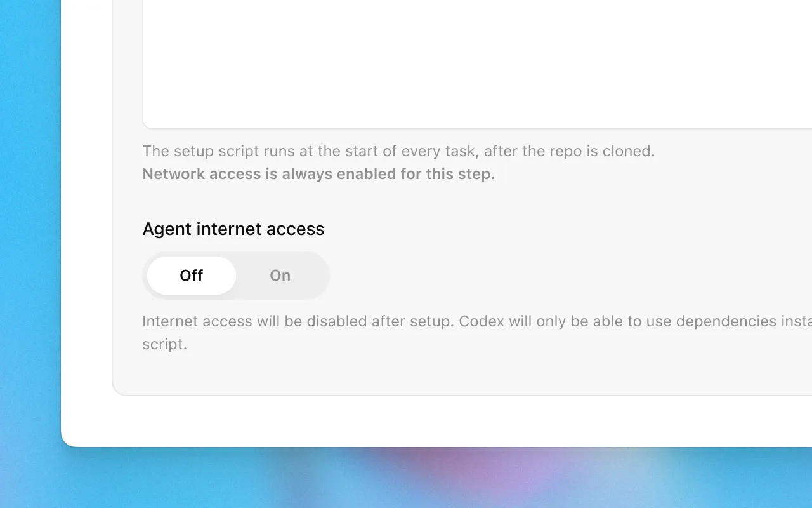Viewport: 812px width, 508px height.
Task: Click the "Agent internet access" heading
Action: (233, 229)
